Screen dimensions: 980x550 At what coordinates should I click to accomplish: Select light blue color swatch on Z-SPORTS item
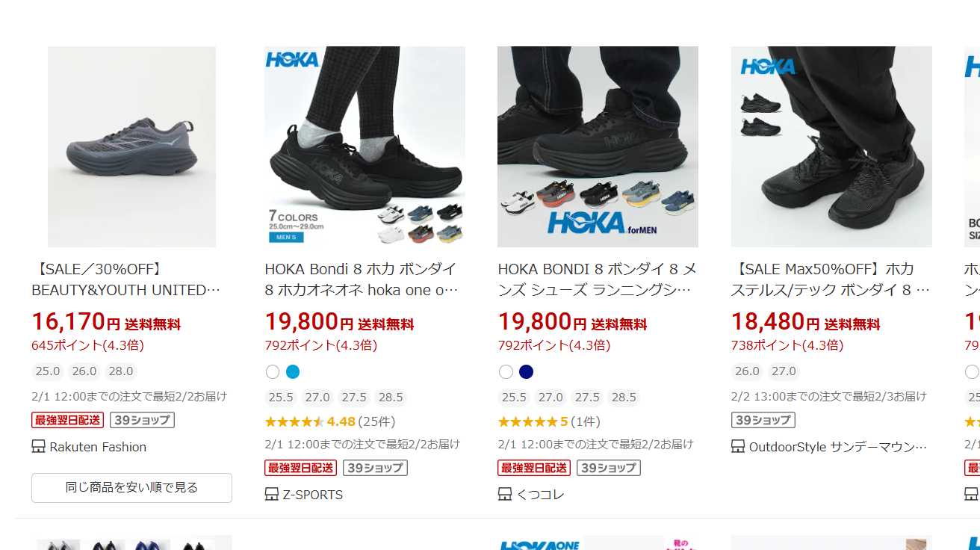(293, 371)
